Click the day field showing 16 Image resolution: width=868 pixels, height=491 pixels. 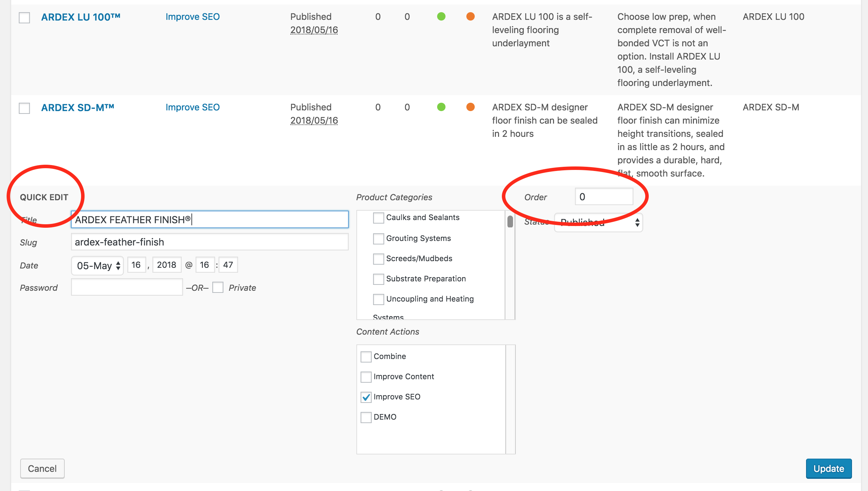click(136, 265)
